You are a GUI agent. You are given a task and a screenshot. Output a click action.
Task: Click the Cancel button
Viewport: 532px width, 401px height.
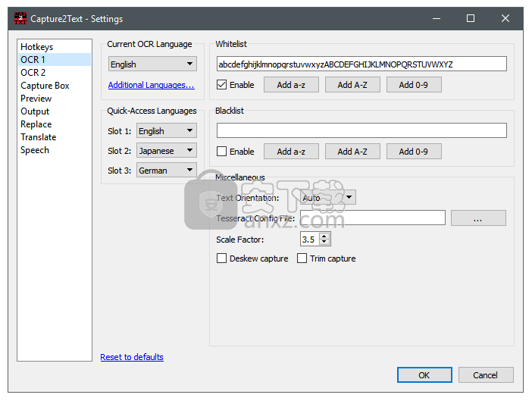coord(486,375)
